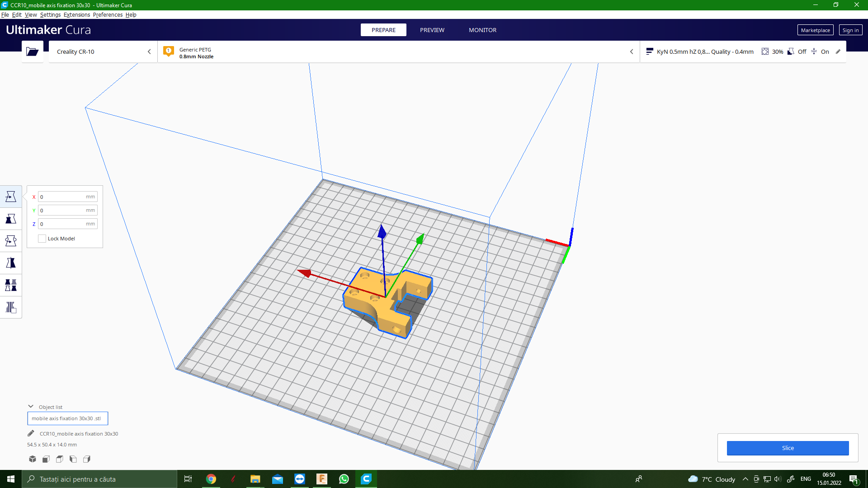Select the Mirror tool
Image resolution: width=868 pixels, height=488 pixels.
pos(11,263)
